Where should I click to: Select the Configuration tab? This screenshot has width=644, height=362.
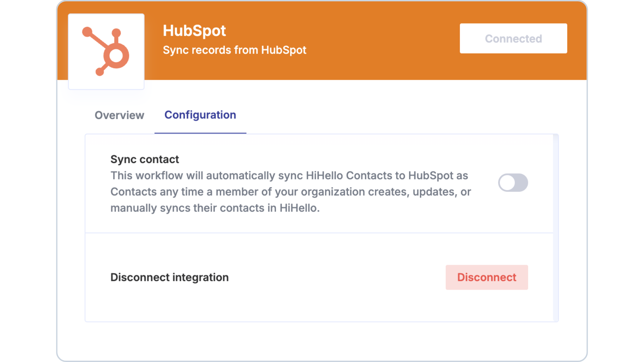click(200, 115)
